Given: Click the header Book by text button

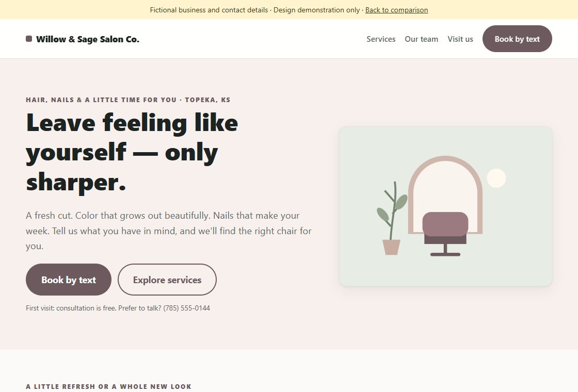Looking at the screenshot, I should click(517, 39).
